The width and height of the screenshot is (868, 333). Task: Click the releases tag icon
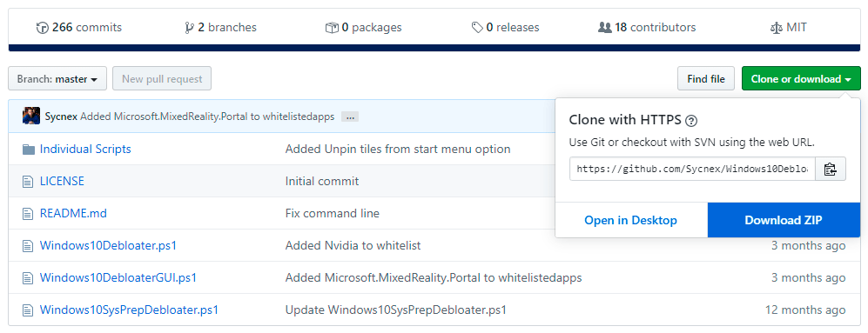[x=477, y=28]
